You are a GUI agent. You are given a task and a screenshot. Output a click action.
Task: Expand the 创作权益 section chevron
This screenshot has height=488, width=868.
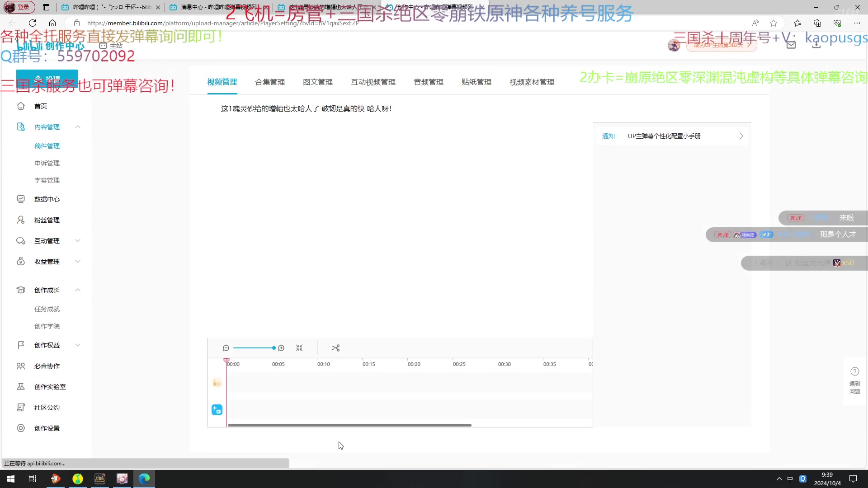pyautogui.click(x=78, y=345)
